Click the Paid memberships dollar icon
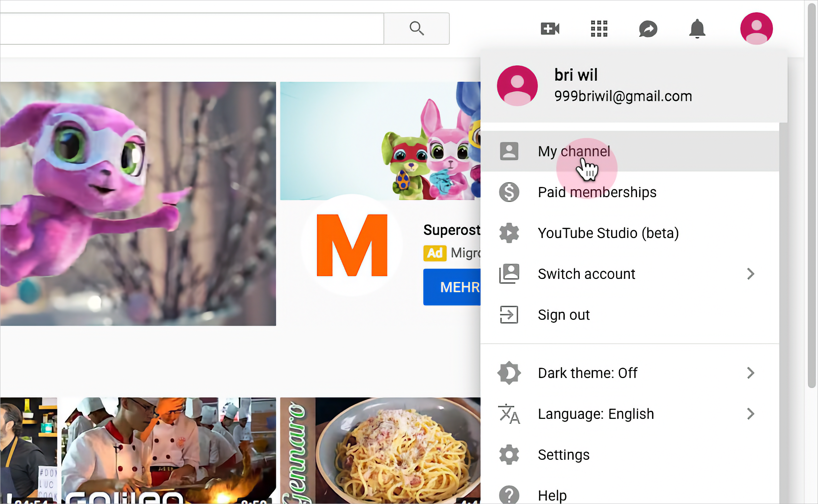Screen dimensions: 818x504 click(509, 192)
